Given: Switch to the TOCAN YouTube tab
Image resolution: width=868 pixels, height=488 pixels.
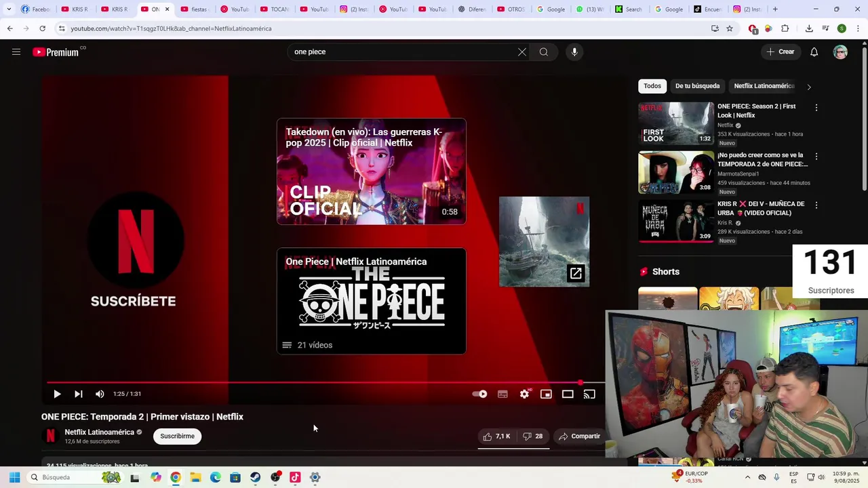Looking at the screenshot, I should pos(275,9).
